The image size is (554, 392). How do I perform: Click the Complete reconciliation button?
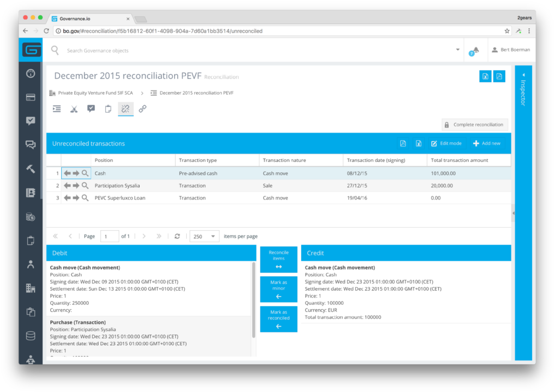click(474, 125)
